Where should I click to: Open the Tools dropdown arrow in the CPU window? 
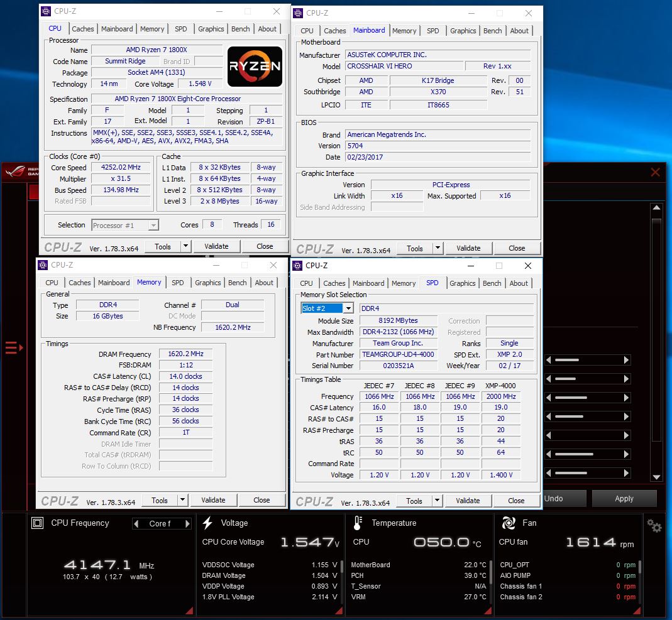point(185,246)
